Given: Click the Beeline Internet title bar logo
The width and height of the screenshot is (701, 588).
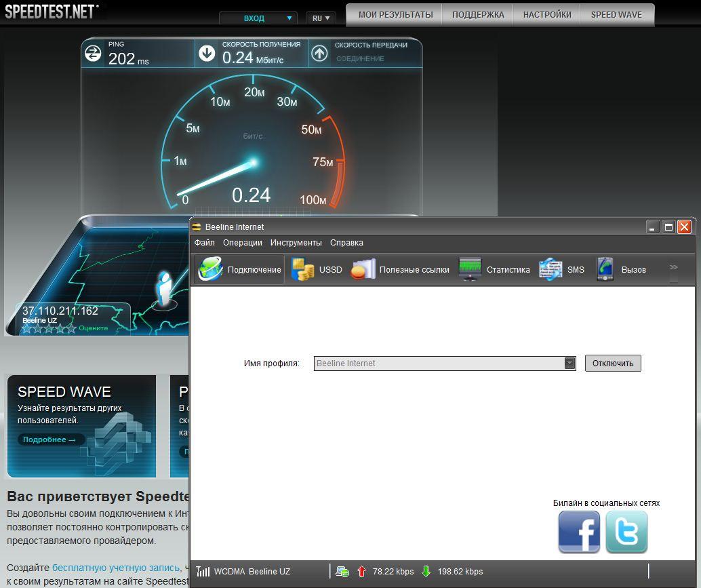Looking at the screenshot, I should pos(196,227).
